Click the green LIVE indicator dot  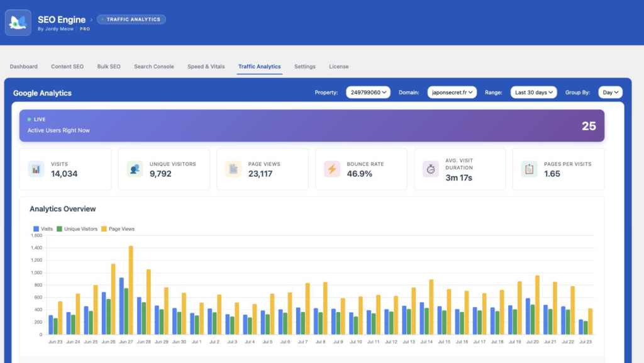[x=29, y=120]
